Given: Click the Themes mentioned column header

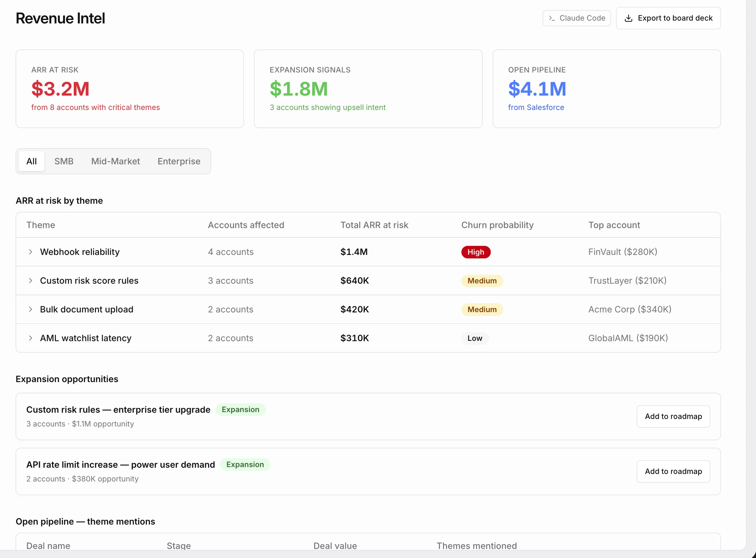Looking at the screenshot, I should (477, 546).
